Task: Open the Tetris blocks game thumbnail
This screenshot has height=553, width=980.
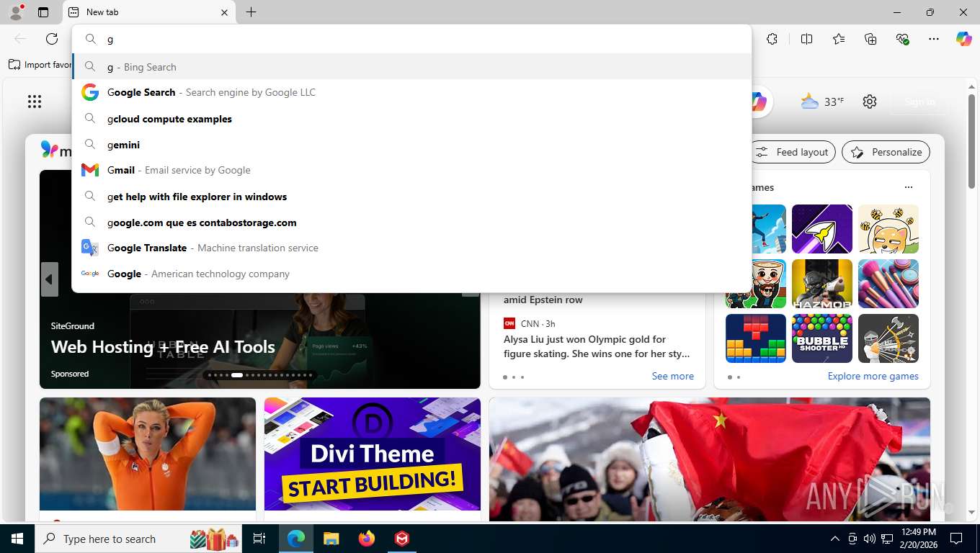Action: click(x=756, y=338)
